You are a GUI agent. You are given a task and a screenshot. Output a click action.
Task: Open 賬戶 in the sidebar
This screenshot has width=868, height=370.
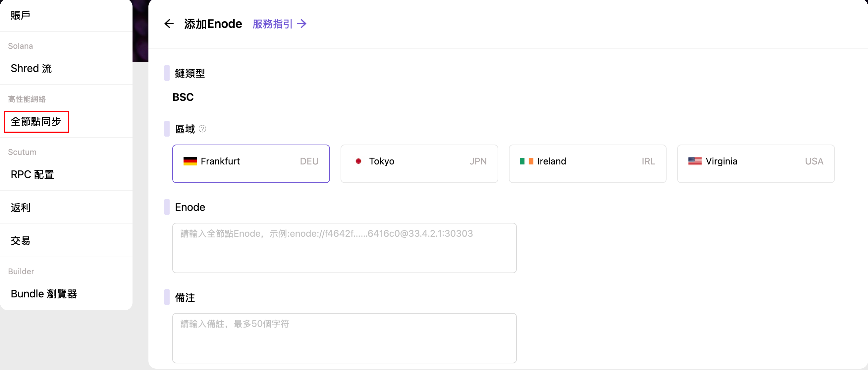point(21,15)
